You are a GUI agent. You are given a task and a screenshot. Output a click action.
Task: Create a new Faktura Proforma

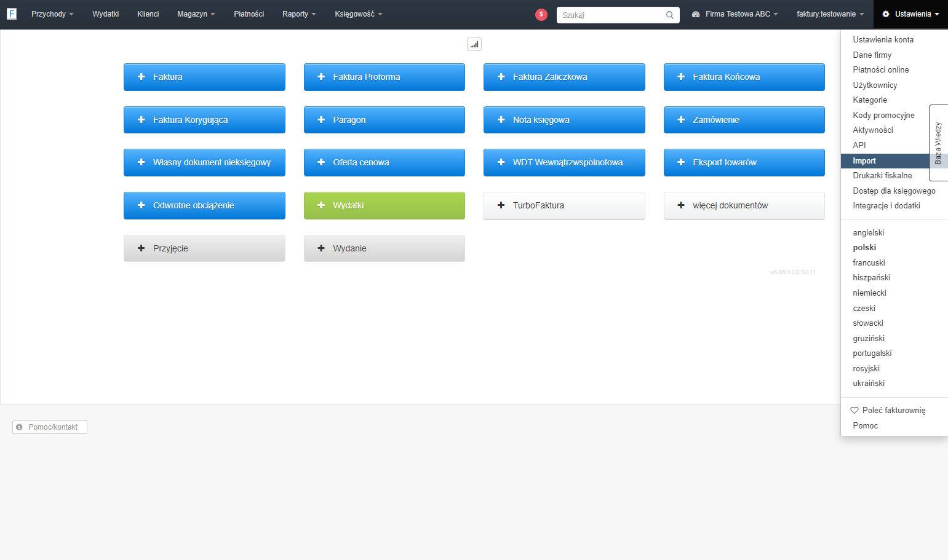[384, 77]
